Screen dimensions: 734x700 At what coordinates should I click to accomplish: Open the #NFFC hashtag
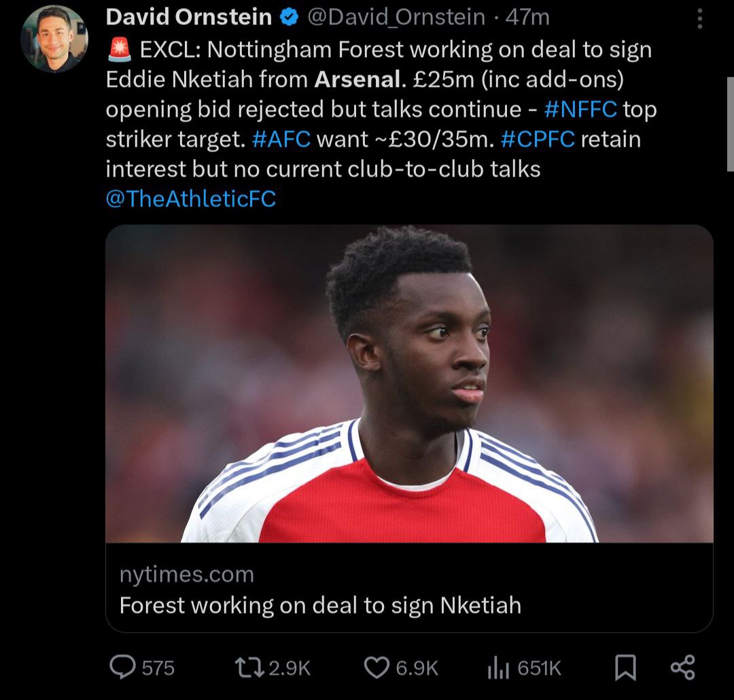pyautogui.click(x=580, y=109)
